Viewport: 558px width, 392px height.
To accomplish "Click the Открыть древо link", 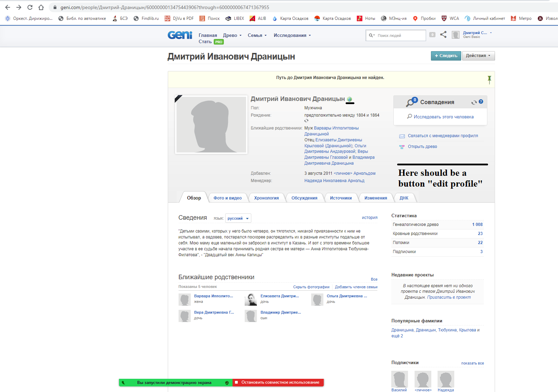I will pyautogui.click(x=422, y=147).
